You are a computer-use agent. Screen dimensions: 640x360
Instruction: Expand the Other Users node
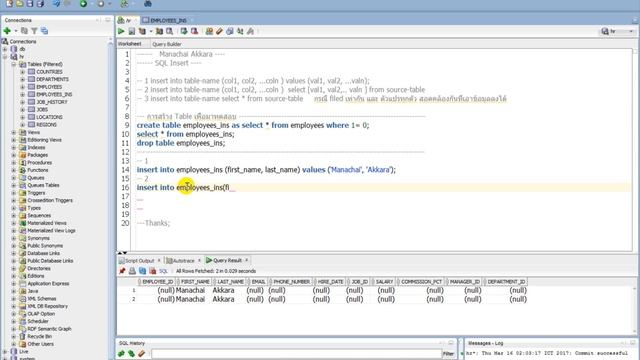(13, 344)
